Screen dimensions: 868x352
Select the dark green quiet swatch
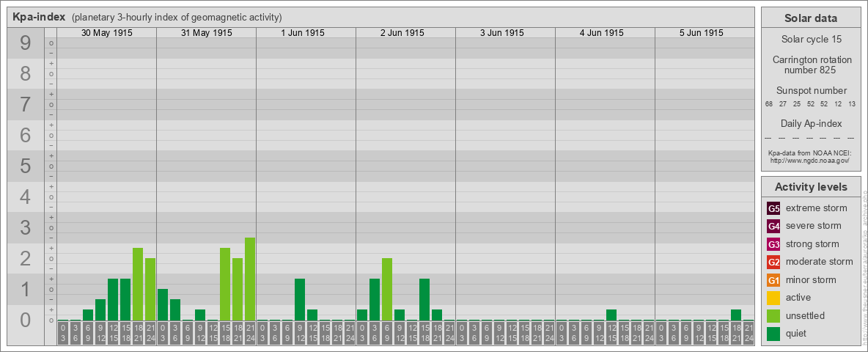pos(773,333)
